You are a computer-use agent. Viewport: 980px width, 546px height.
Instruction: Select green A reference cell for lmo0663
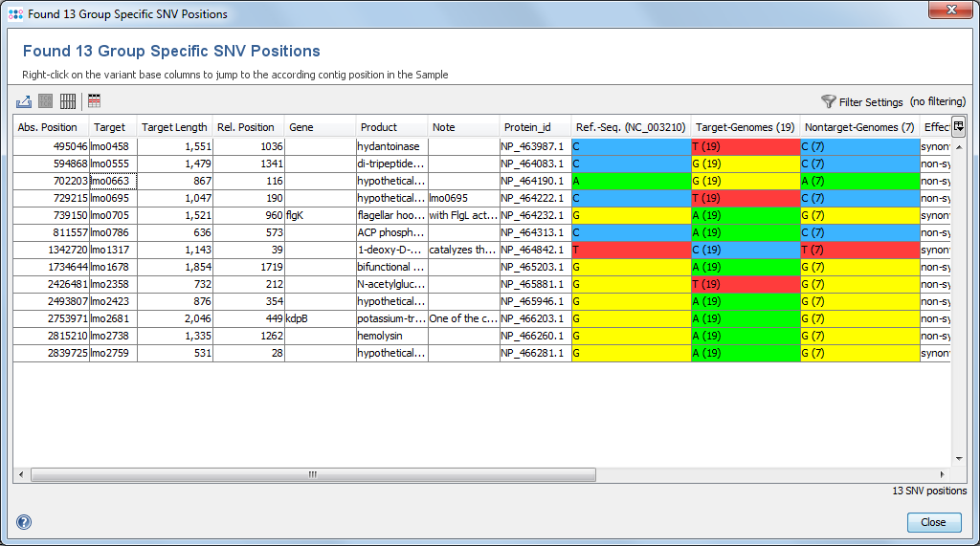tap(631, 181)
